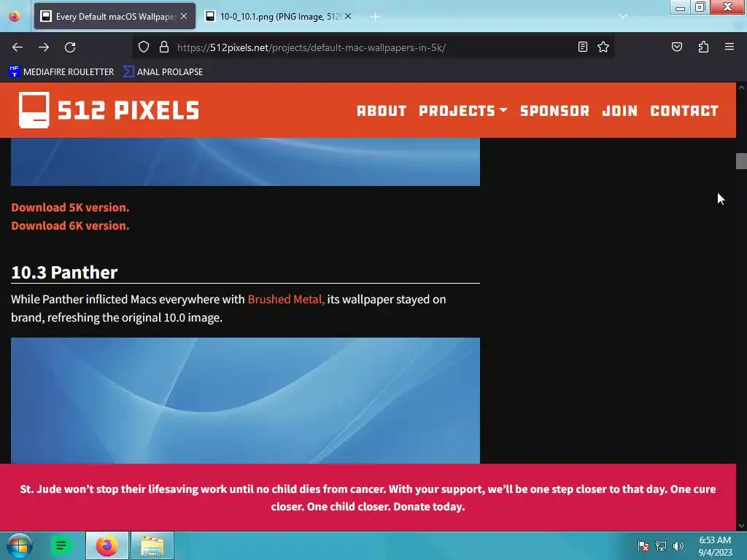Image resolution: width=747 pixels, height=560 pixels.
Task: Open the CONTACT page
Action: [x=684, y=111]
